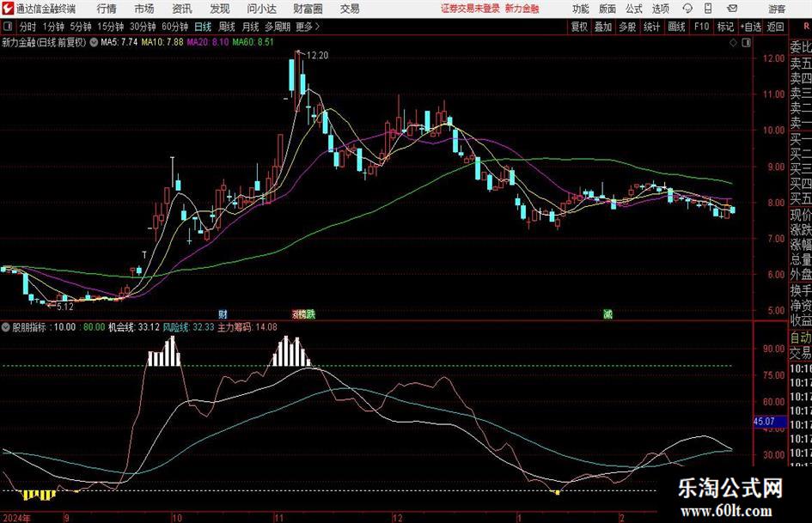Open the 问小达 menu

[x=261, y=9]
